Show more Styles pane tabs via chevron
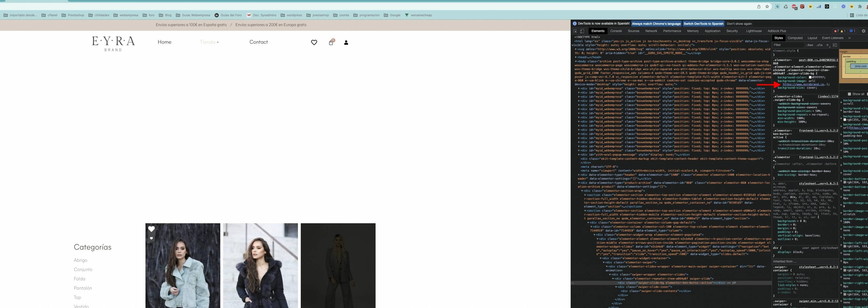This screenshot has width=868, height=308. tap(849, 38)
